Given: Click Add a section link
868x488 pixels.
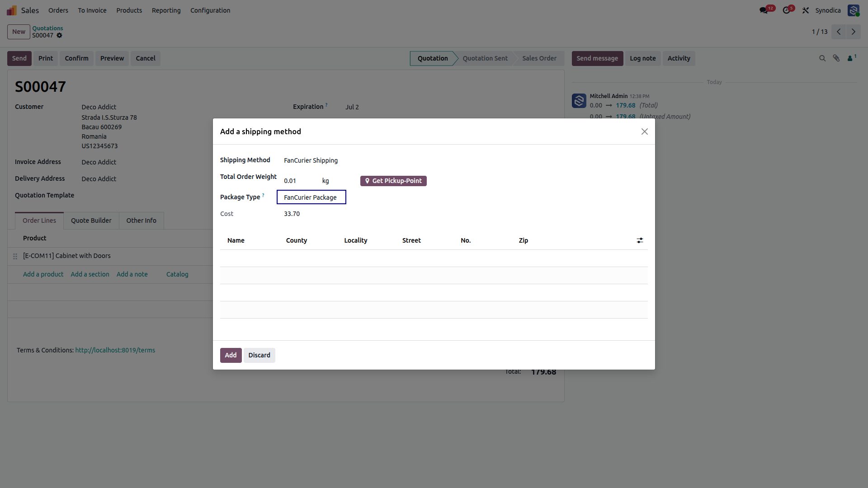Looking at the screenshot, I should (90, 274).
